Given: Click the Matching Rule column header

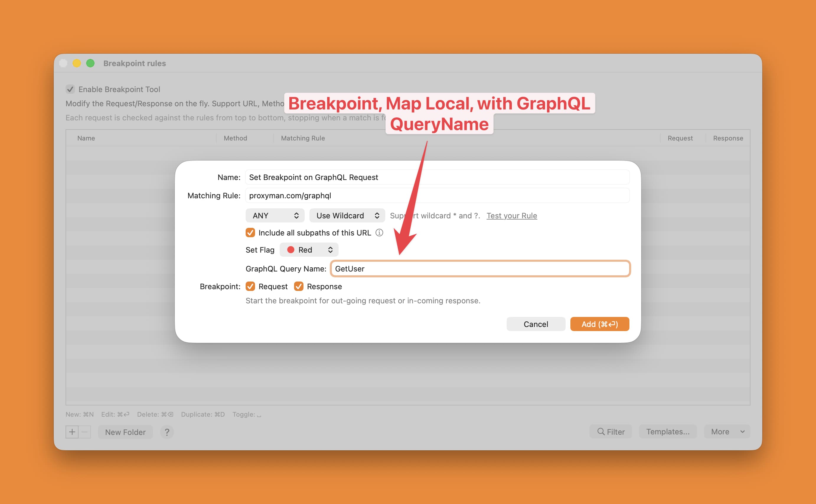Looking at the screenshot, I should (x=303, y=138).
